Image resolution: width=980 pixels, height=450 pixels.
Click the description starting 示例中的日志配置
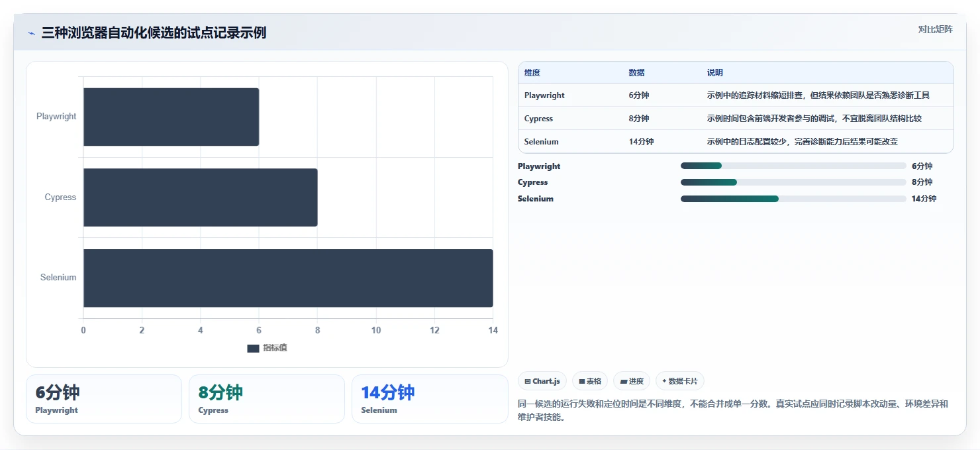tap(803, 142)
